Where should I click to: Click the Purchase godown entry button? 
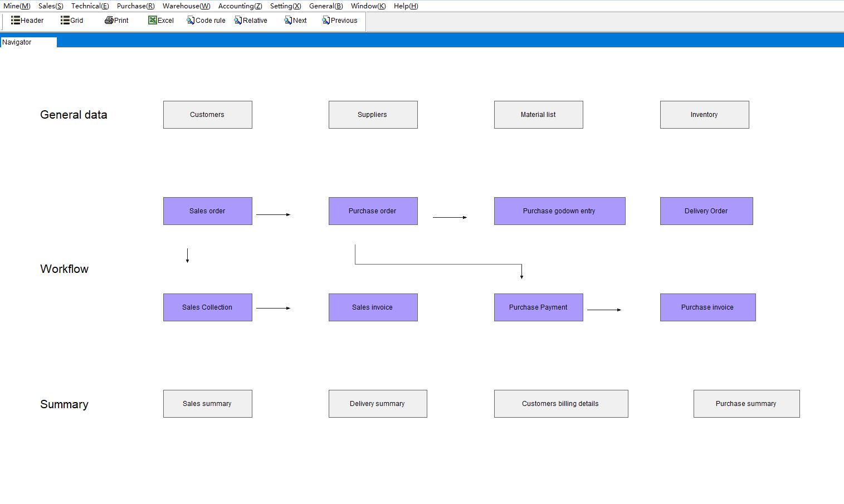559,211
